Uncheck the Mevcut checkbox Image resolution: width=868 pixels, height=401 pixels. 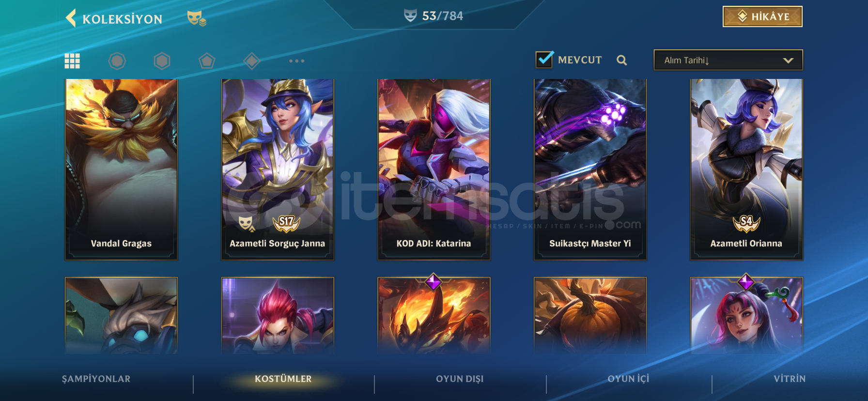coord(545,59)
